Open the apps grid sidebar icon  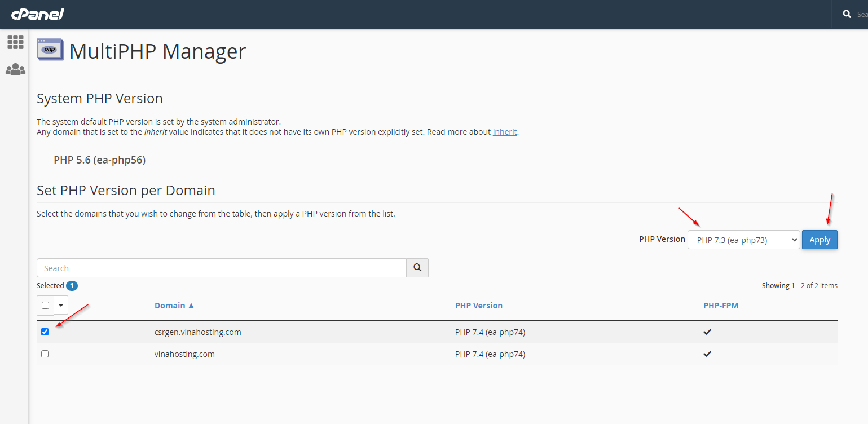(15, 42)
